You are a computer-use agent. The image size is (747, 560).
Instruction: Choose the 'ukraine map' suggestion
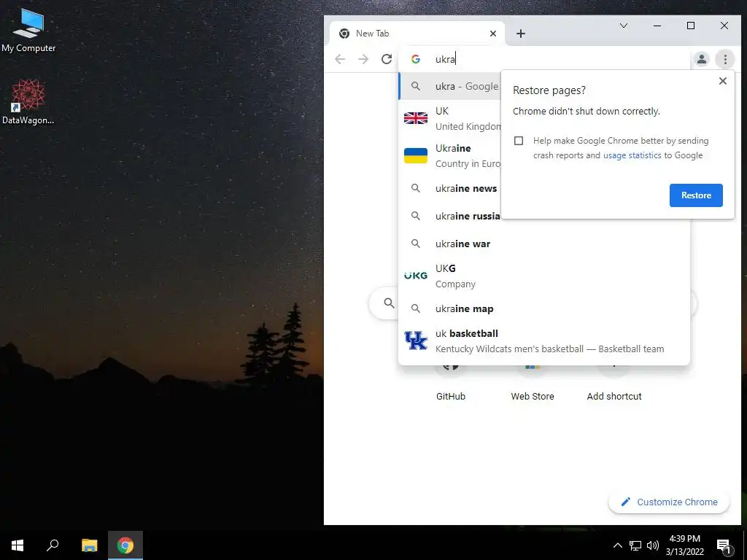(544, 308)
